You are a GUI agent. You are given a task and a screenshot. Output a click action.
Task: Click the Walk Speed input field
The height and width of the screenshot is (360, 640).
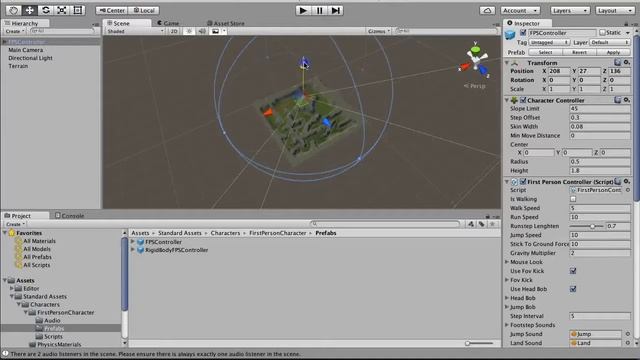[600, 208]
